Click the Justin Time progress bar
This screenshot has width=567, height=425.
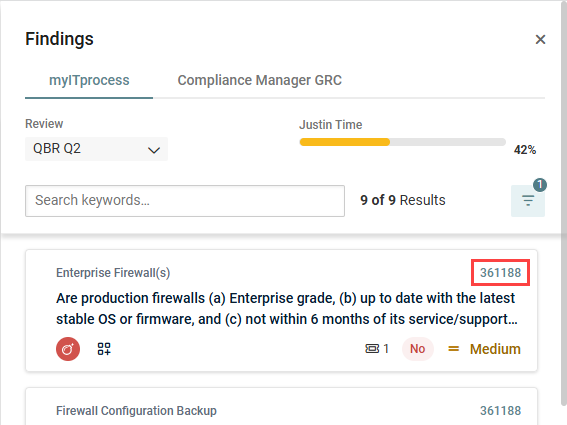tap(402, 142)
